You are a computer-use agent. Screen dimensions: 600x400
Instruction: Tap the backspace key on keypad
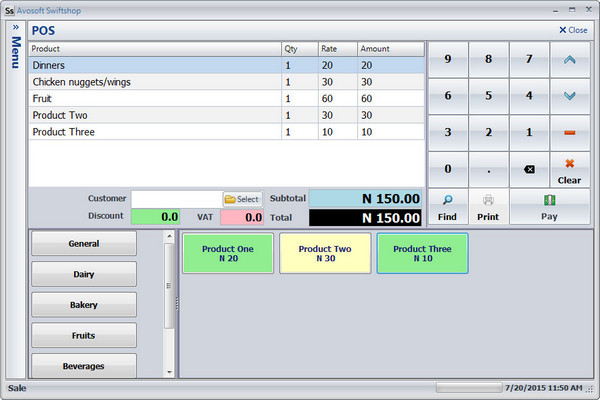[x=529, y=169]
